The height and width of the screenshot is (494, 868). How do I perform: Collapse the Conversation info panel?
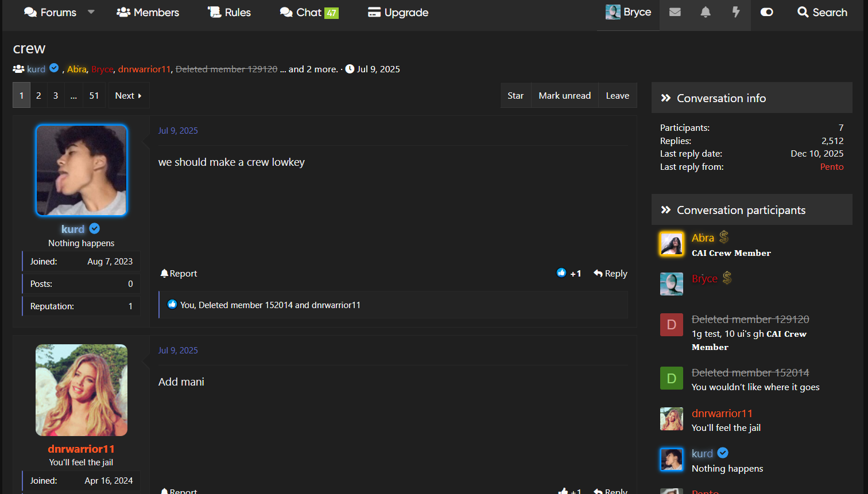coord(666,98)
